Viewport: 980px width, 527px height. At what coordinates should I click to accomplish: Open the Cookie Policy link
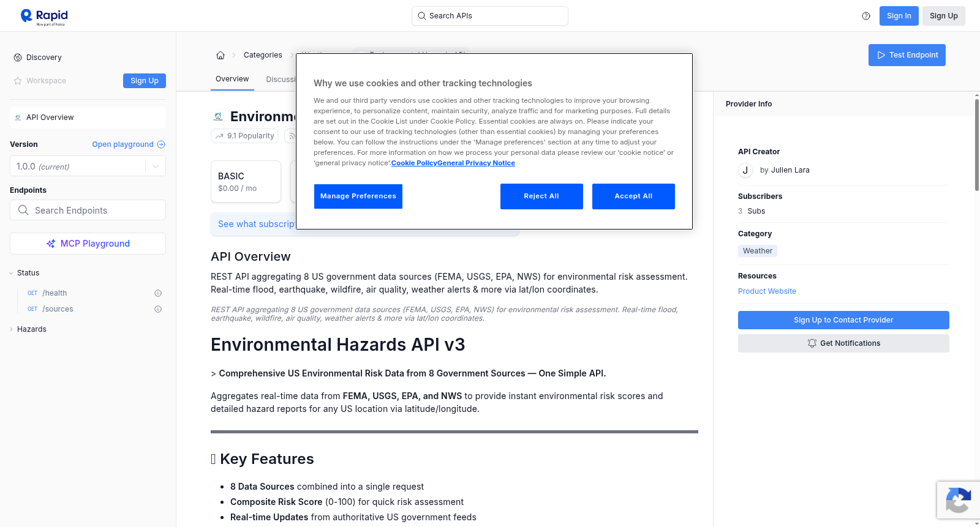click(x=414, y=163)
